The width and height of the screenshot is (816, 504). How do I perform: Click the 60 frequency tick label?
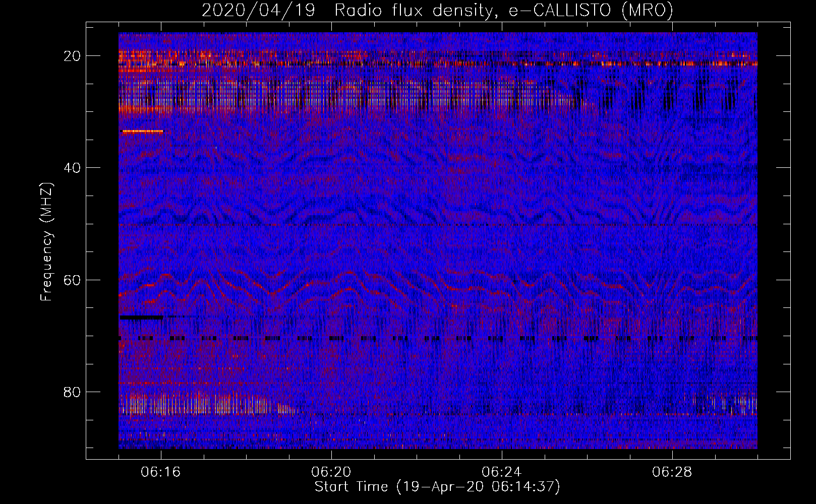click(73, 280)
